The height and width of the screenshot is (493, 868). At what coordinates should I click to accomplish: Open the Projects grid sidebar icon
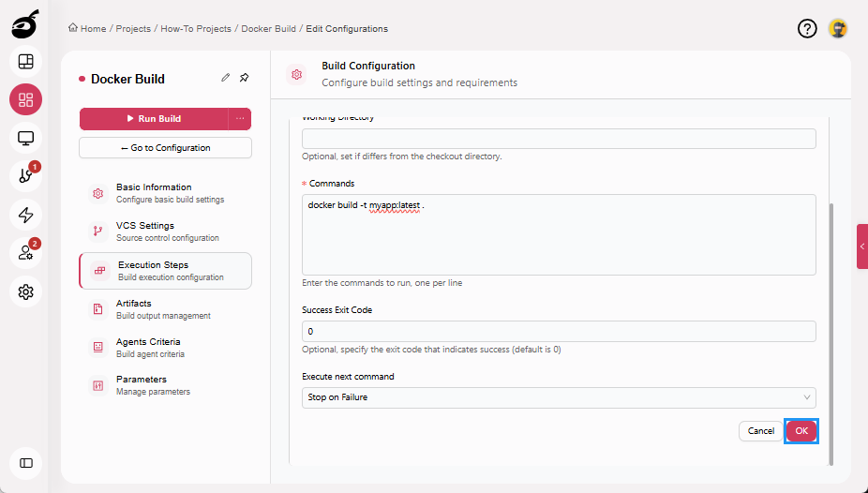click(25, 99)
